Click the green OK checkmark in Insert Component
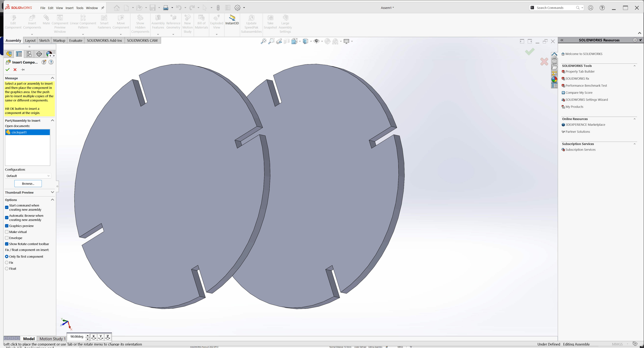Image resolution: width=644 pixels, height=348 pixels. click(x=8, y=70)
